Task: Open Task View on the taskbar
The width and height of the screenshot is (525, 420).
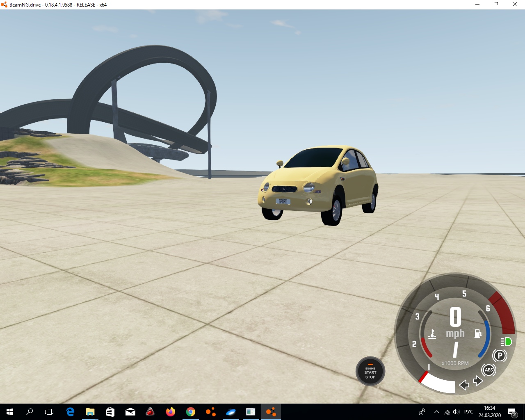Action: (49, 412)
